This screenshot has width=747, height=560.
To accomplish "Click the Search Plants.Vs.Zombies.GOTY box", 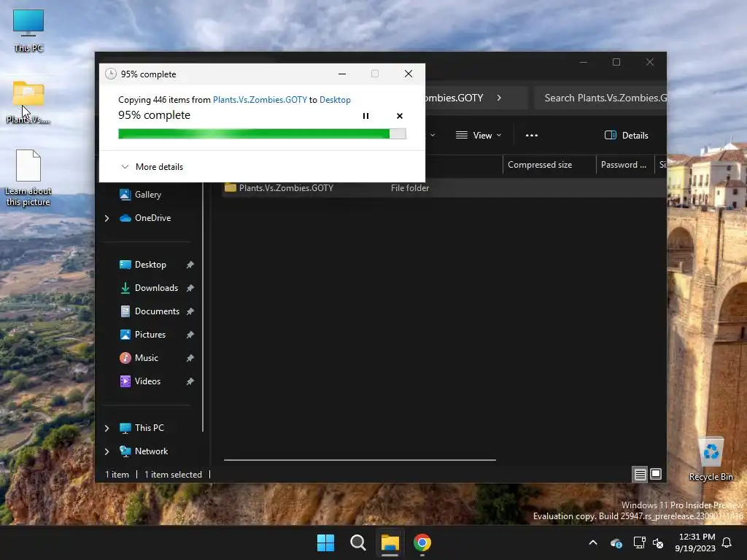I will point(600,98).
